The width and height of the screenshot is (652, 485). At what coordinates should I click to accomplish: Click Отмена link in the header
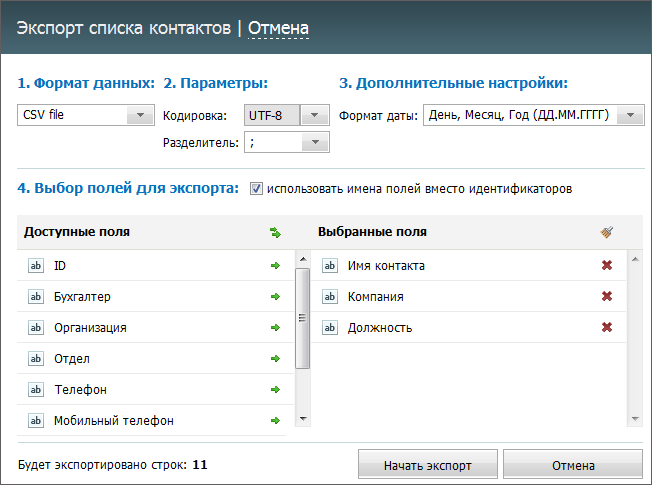[x=278, y=28]
